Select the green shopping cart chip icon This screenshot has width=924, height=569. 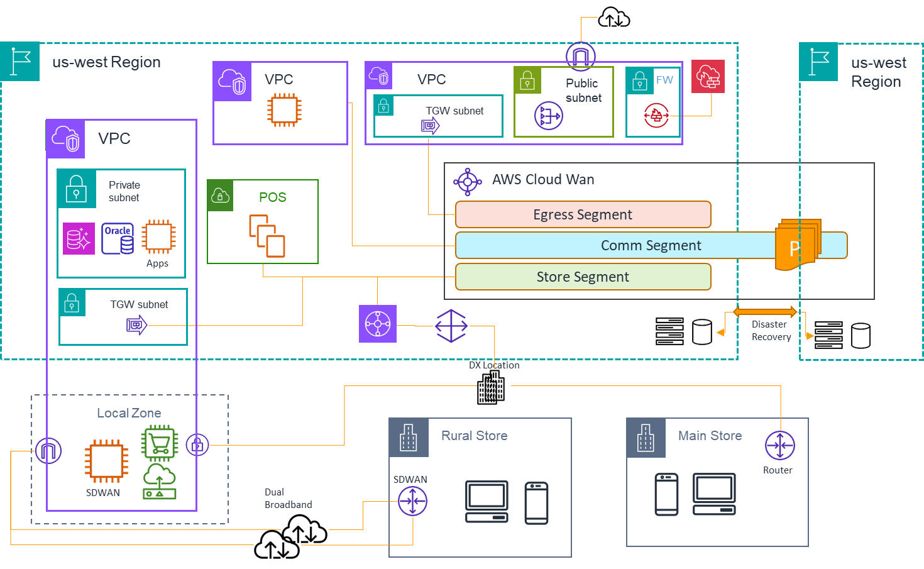tap(160, 444)
